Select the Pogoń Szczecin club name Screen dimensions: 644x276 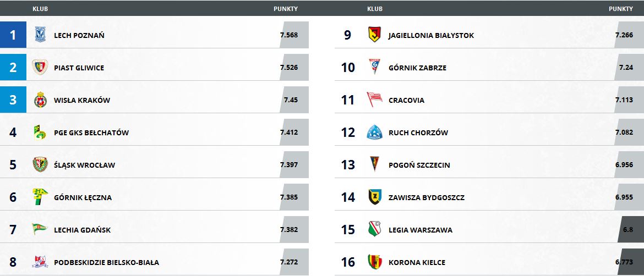(419, 165)
